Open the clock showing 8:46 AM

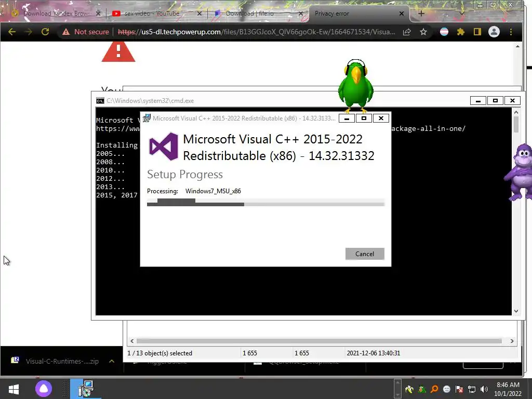tap(508, 389)
